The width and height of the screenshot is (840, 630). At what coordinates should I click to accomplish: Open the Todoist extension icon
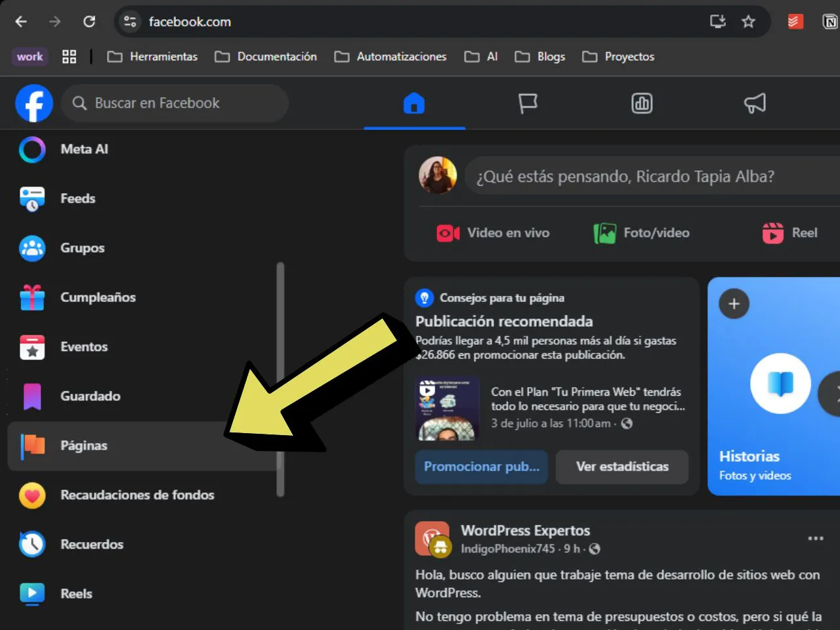click(795, 22)
